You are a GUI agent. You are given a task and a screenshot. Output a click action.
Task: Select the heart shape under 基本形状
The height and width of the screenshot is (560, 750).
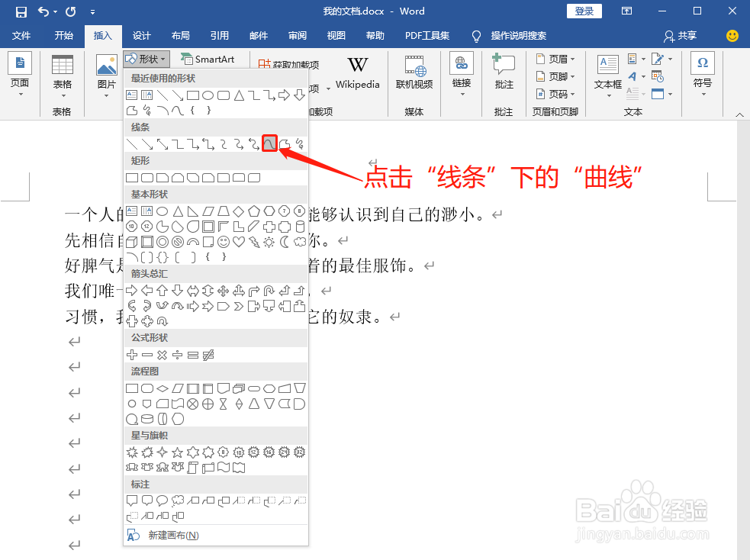point(239,241)
